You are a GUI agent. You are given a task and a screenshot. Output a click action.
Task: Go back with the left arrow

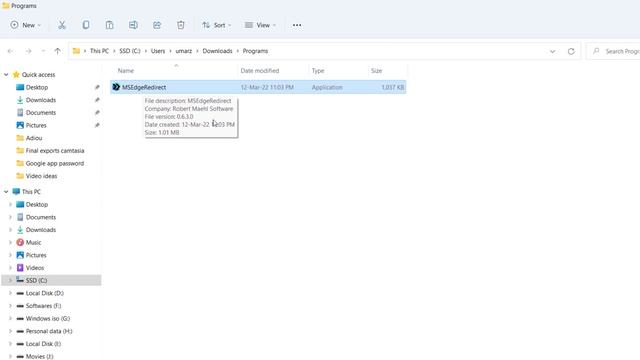pyautogui.click(x=11, y=51)
